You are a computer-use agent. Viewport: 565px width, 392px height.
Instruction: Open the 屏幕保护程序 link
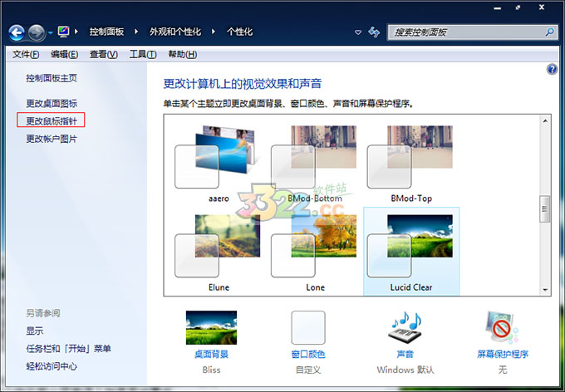pos(503,355)
